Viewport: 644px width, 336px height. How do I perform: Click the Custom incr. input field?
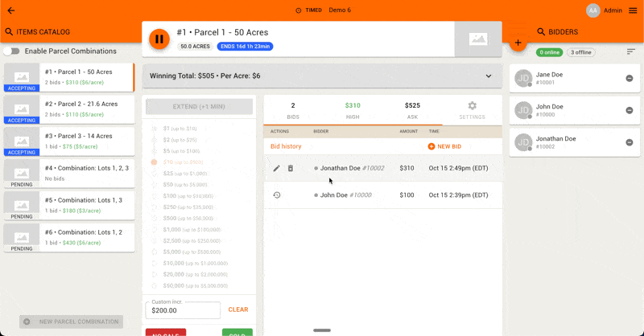pos(182,310)
